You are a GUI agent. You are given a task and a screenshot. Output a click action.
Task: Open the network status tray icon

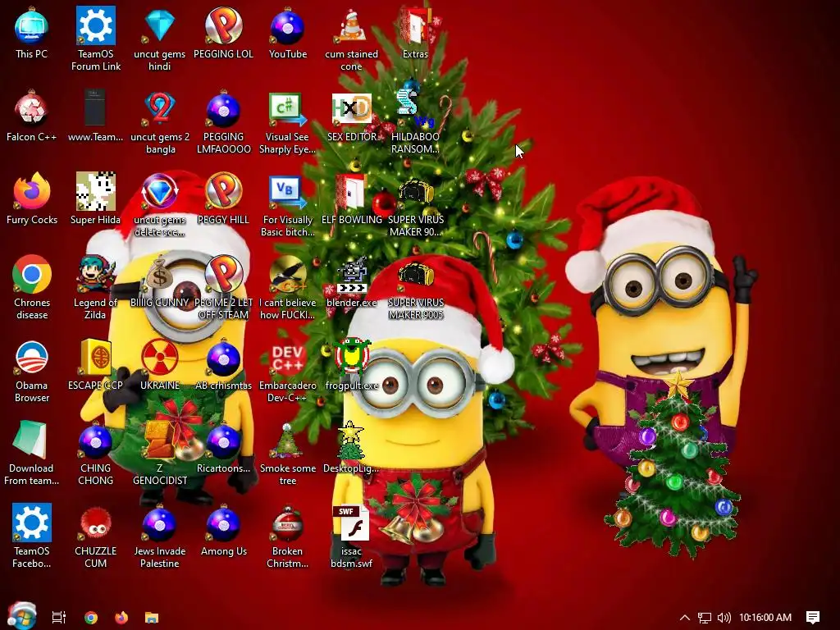point(705,618)
